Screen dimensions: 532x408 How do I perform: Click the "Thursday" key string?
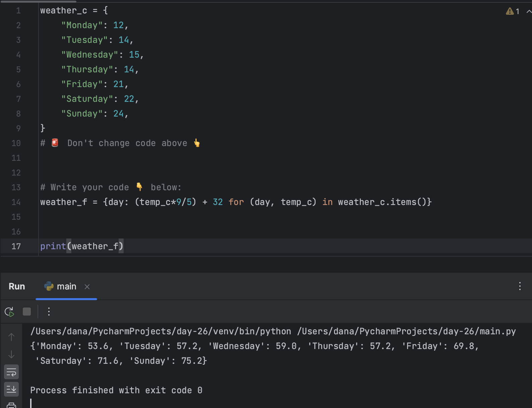[87, 70]
